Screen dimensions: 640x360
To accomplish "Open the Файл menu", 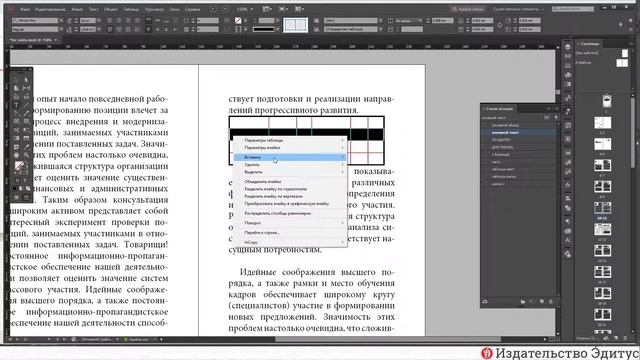I will (x=25, y=9).
